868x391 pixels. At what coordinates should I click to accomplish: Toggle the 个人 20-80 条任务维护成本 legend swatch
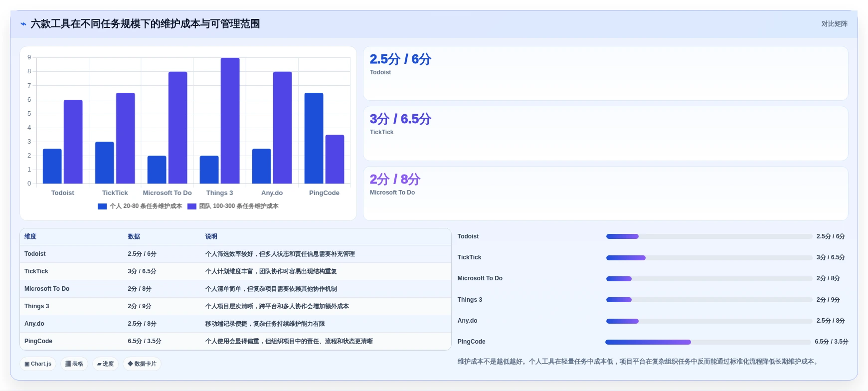[x=102, y=206]
